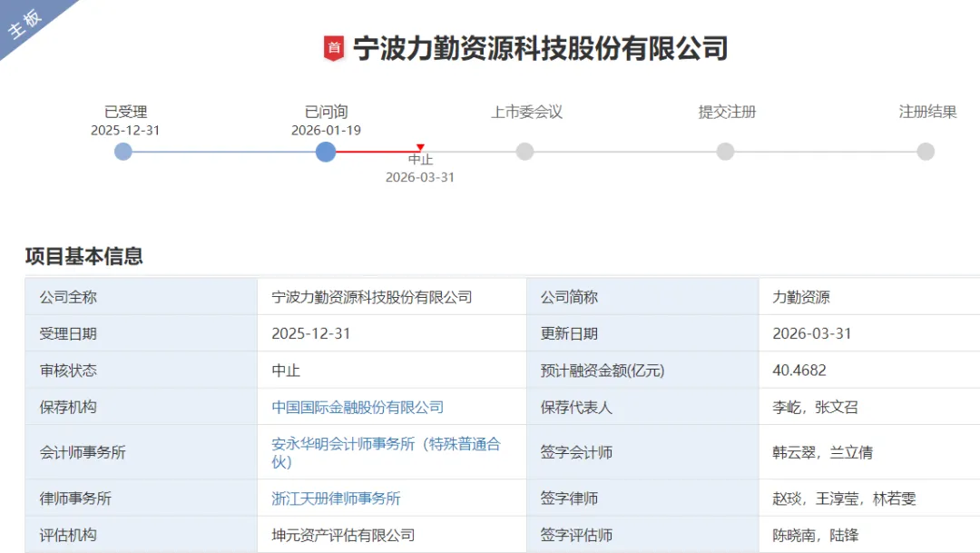The height and width of the screenshot is (553, 980).
Task: Click the 保荐代表人 label cell
Action: [642, 407]
